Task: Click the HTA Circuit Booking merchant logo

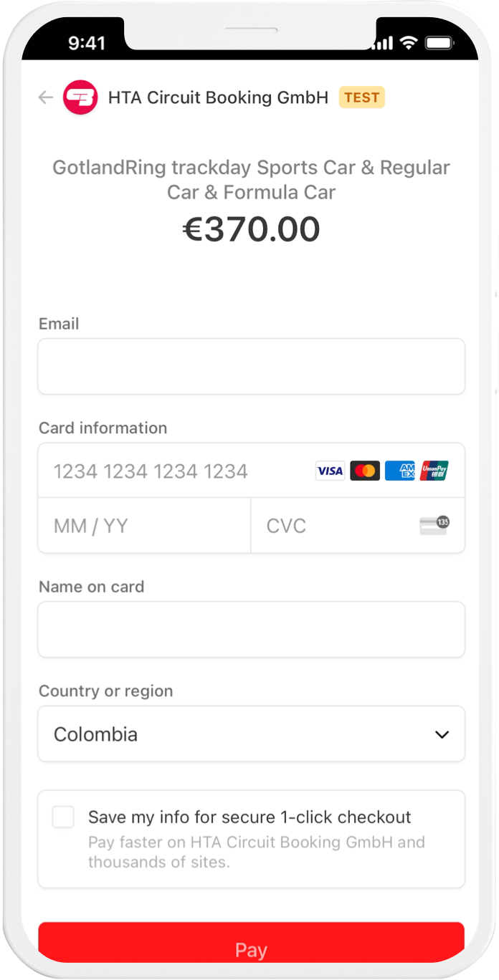Action: 80,97
